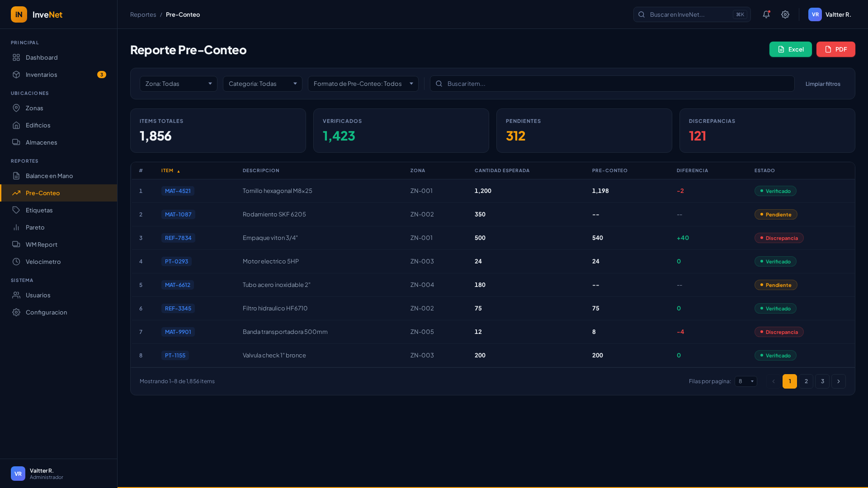Screen dimensions: 868x488
Task: Click the Limpiar filtros link
Action: coord(822,84)
